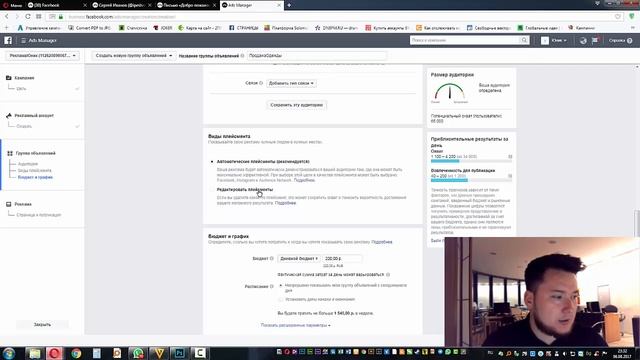
Task: Click the info icon next to Связи
Action: point(261,83)
